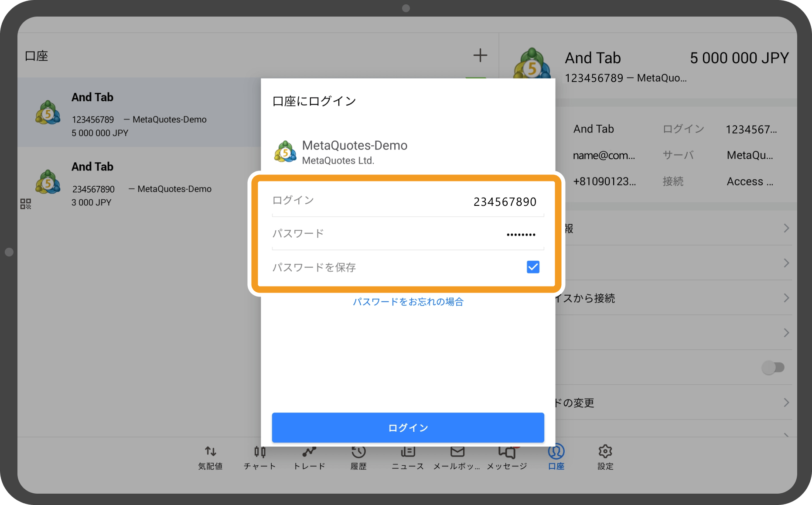This screenshot has width=812, height=505.
Task: Expand the イスから接続 row chevron
Action: 786,298
